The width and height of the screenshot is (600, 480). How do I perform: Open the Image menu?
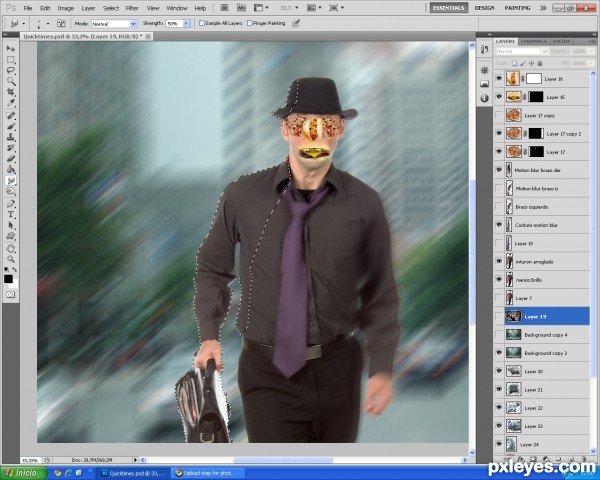tap(65, 8)
